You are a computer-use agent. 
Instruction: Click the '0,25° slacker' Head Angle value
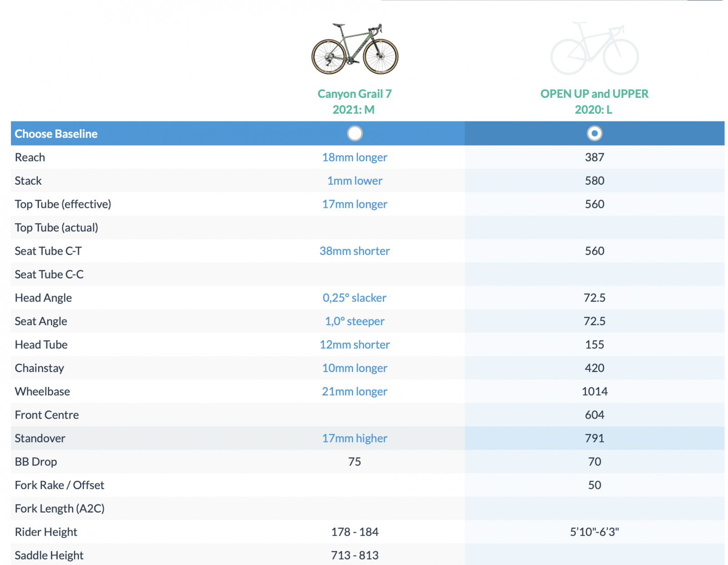point(354,298)
